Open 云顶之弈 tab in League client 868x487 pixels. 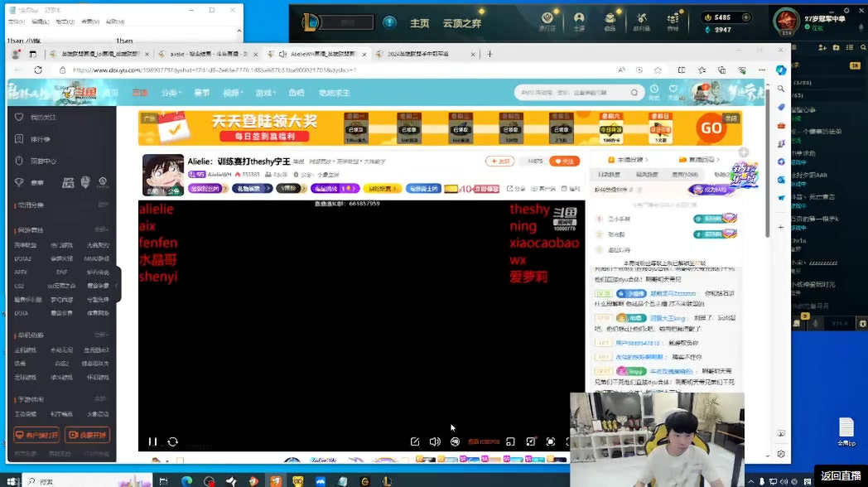(x=461, y=23)
